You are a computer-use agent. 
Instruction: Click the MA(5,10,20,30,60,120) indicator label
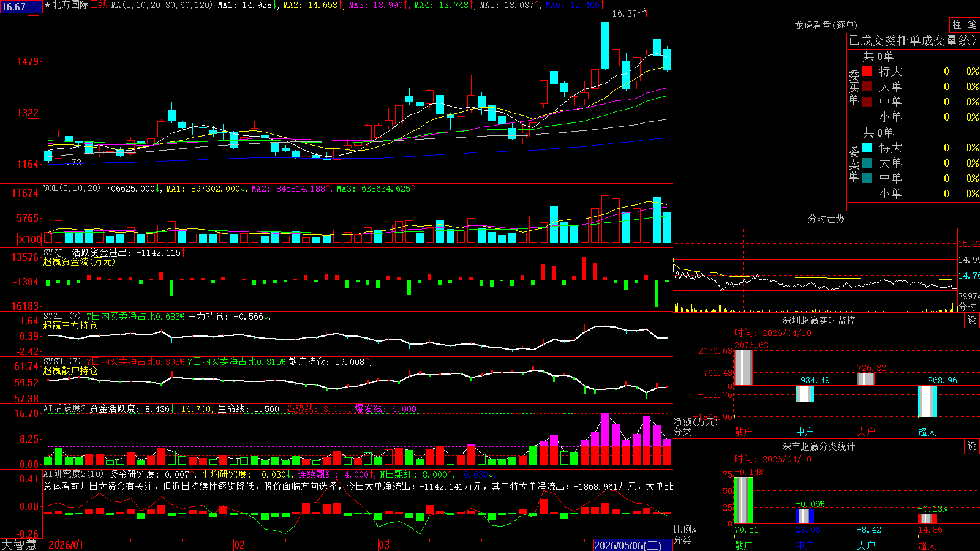click(162, 5)
